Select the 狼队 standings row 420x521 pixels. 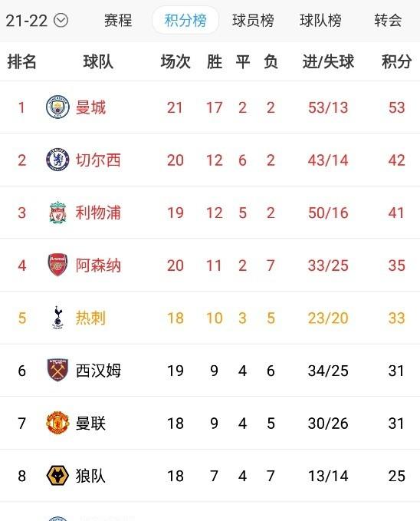pos(210,476)
